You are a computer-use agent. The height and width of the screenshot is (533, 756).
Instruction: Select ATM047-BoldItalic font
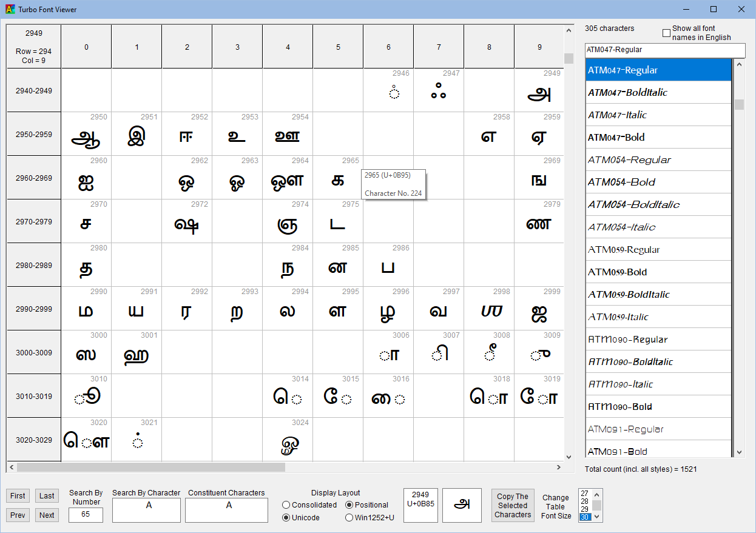658,92
